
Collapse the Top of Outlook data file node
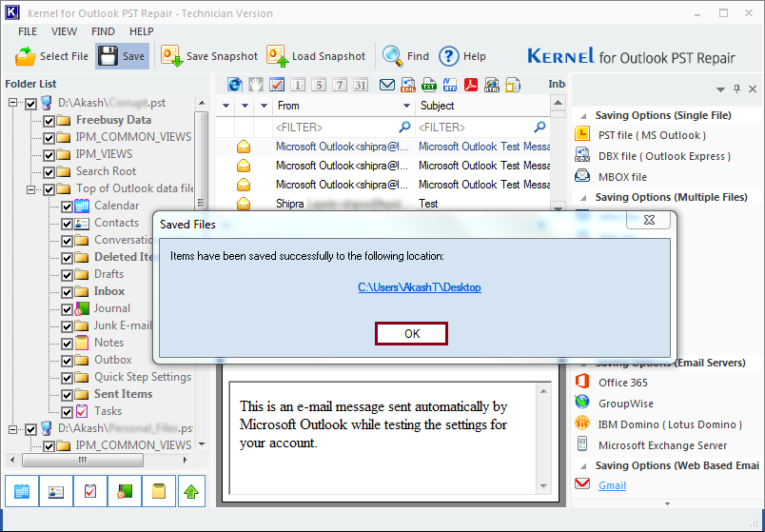31,189
